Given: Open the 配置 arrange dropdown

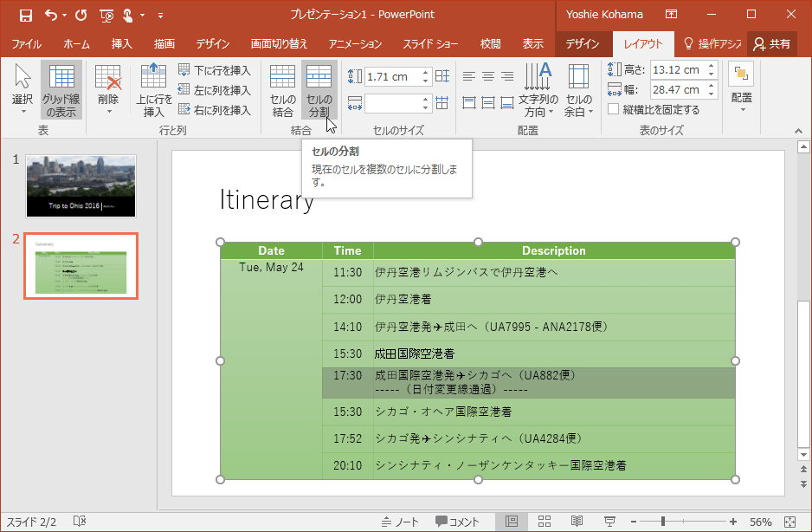Looking at the screenshot, I should click(742, 88).
